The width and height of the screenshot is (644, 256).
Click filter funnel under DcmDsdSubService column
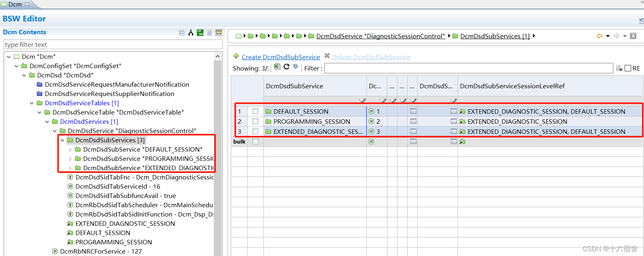(362, 100)
